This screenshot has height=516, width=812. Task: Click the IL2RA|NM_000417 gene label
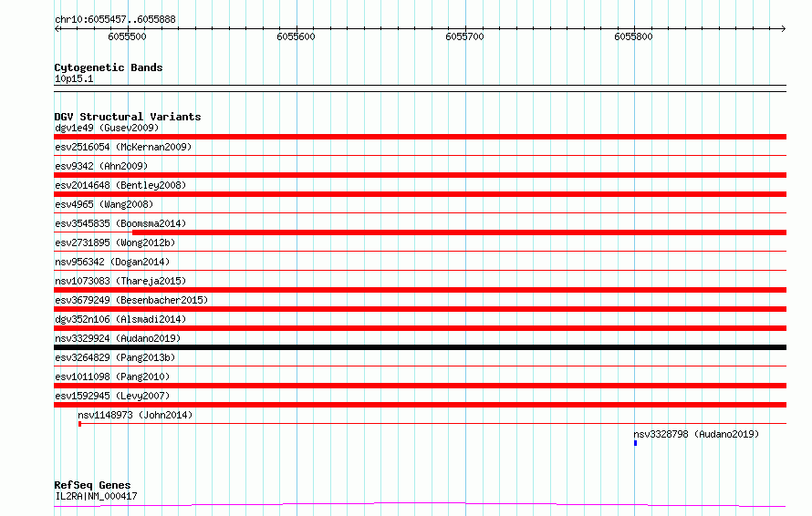pyautogui.click(x=97, y=496)
